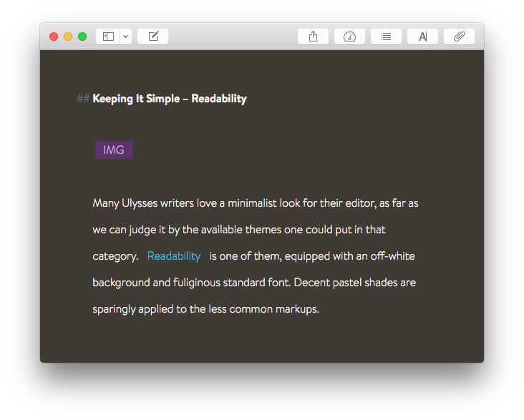
Task: Click the purple IMG tag
Action: (x=114, y=150)
